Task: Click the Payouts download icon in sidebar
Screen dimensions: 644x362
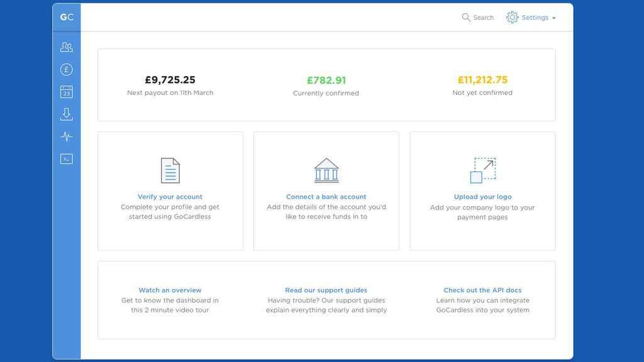Action: pyautogui.click(x=66, y=114)
